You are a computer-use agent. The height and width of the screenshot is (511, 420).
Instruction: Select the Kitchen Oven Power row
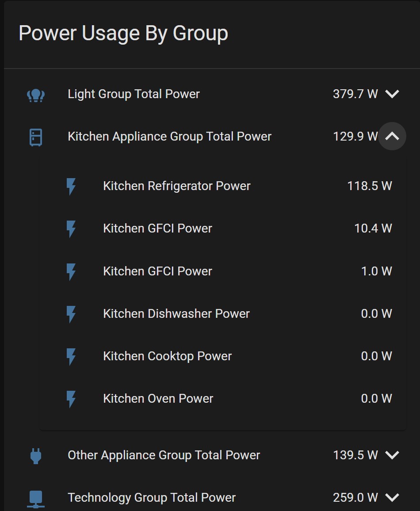[x=157, y=398]
